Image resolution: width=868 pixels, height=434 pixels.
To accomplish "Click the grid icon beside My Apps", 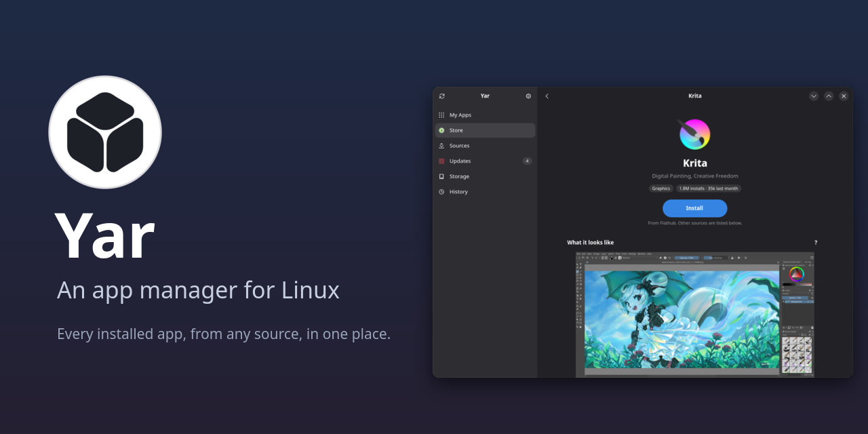I will point(441,115).
